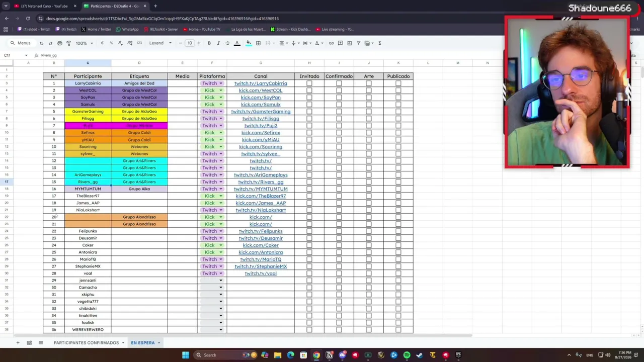Apply strikethrough formatting
The width and height of the screenshot is (644, 362).
click(227, 43)
